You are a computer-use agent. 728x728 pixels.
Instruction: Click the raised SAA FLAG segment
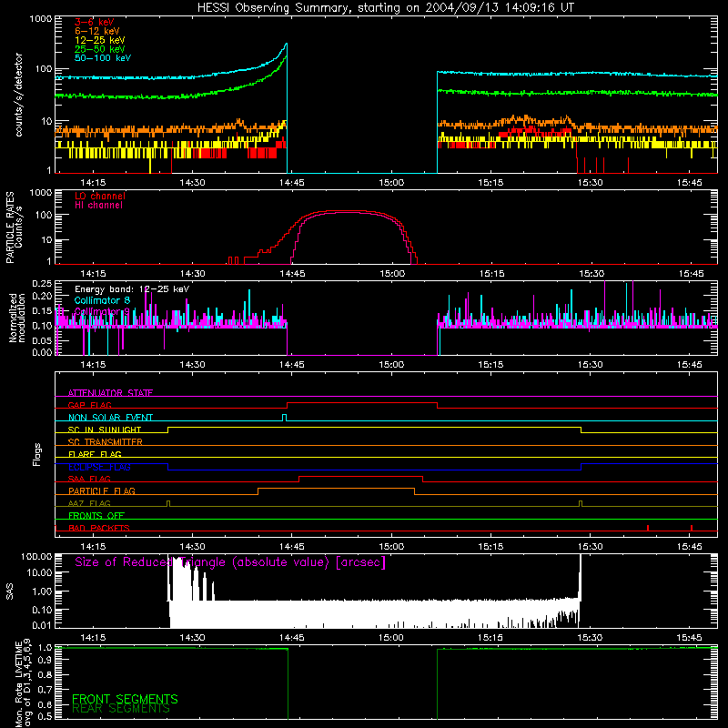click(x=360, y=476)
